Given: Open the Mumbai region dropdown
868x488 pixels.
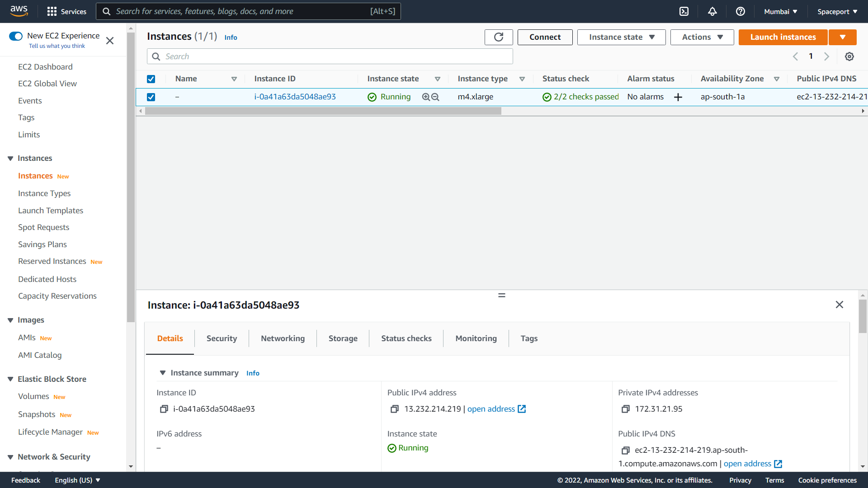Looking at the screenshot, I should tap(781, 11).
